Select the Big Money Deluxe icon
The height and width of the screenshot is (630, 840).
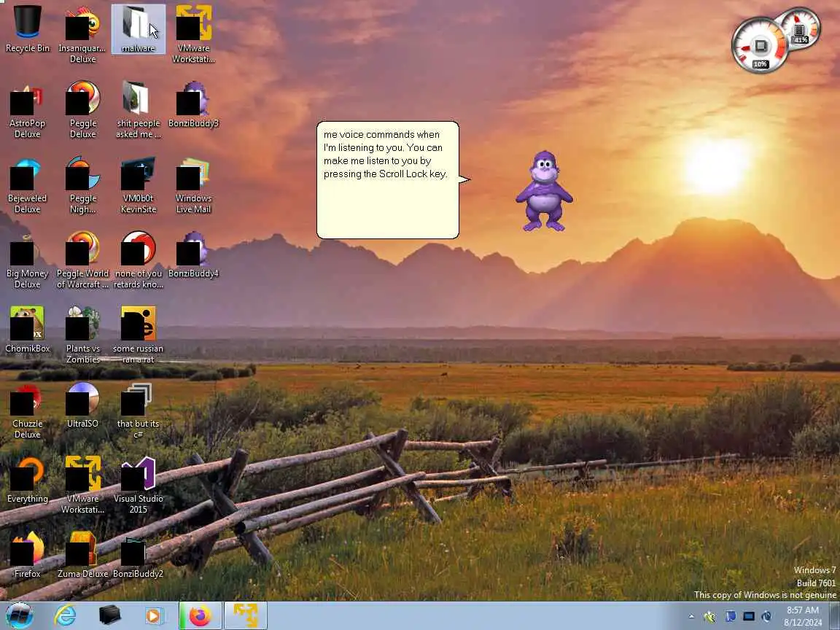(27, 260)
